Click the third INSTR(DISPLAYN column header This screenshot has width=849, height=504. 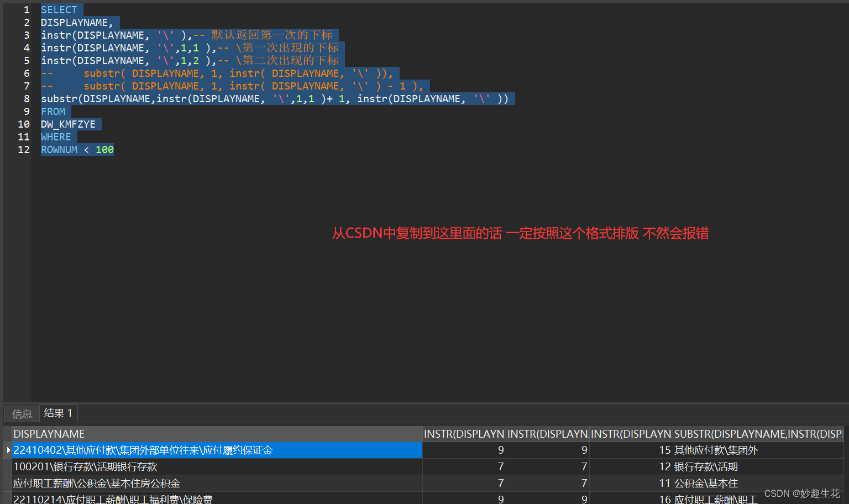tap(631, 434)
